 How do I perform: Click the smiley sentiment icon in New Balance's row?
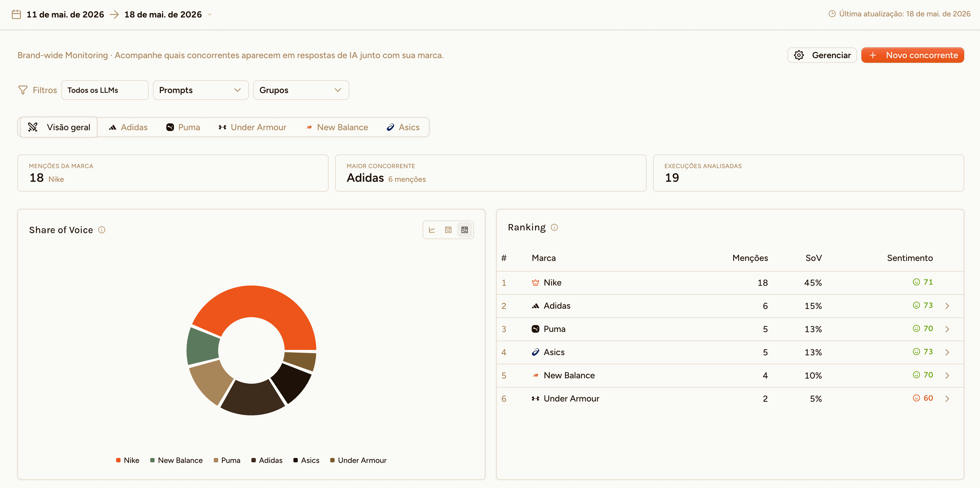pyautogui.click(x=916, y=375)
